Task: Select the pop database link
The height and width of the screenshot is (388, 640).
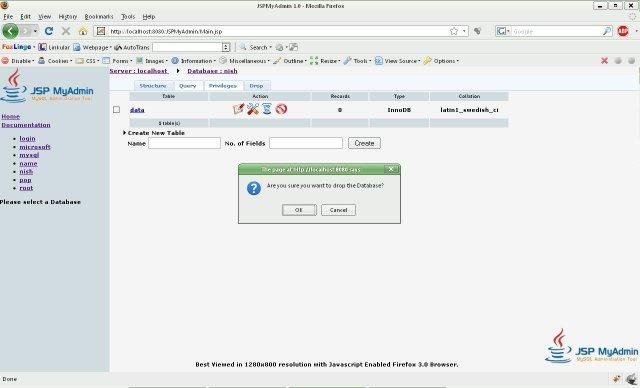Action: click(x=25, y=180)
